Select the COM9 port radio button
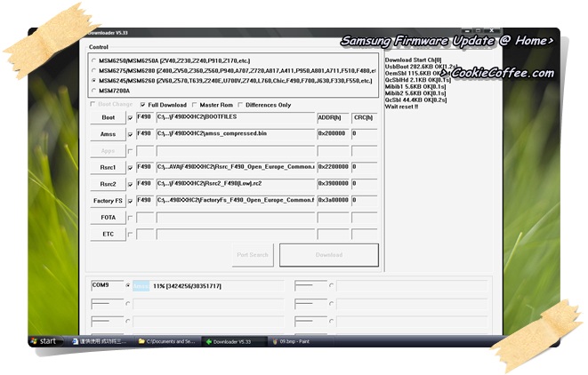This screenshot has width=588, height=375. (128, 285)
